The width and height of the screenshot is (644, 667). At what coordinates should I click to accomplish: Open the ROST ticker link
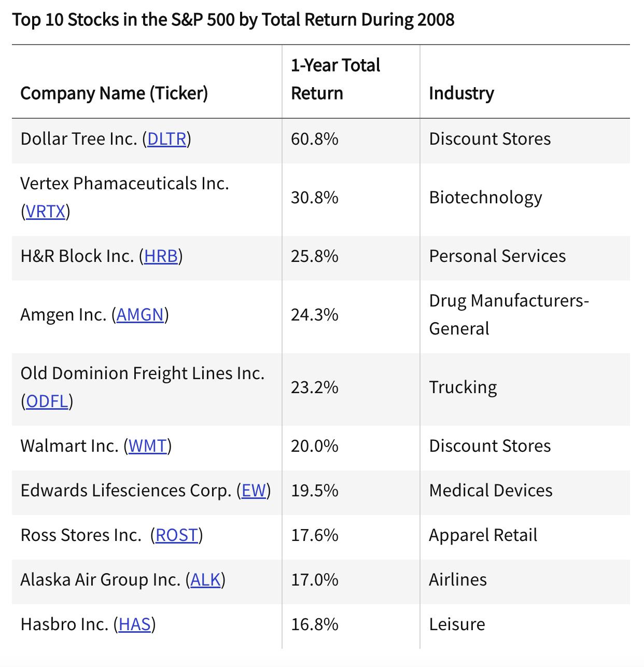(x=177, y=535)
